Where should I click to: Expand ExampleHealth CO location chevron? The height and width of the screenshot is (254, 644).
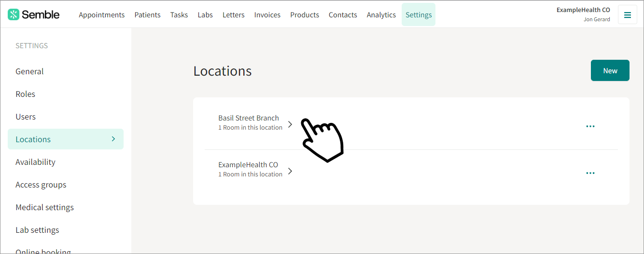pos(290,171)
